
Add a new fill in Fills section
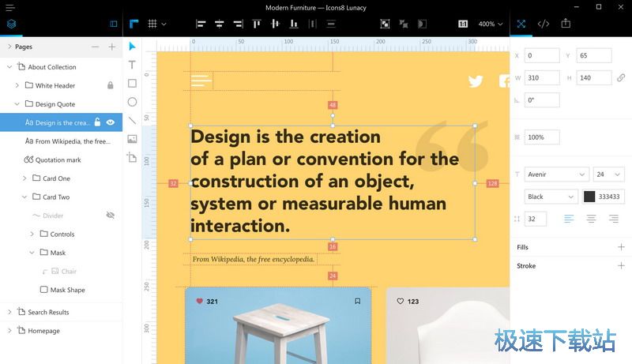621,247
